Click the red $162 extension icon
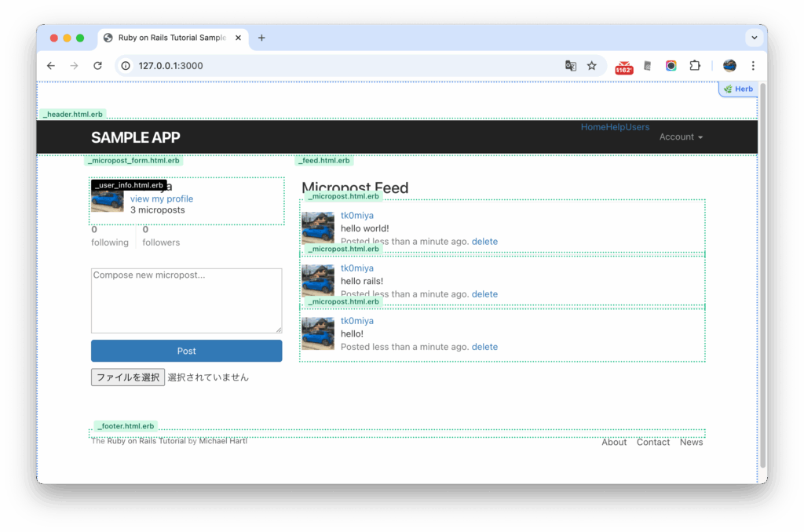Screen dimensions: 804x532 (624, 67)
